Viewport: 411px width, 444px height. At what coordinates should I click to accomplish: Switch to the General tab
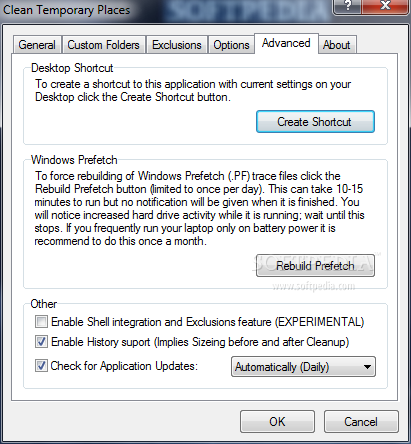click(x=37, y=45)
